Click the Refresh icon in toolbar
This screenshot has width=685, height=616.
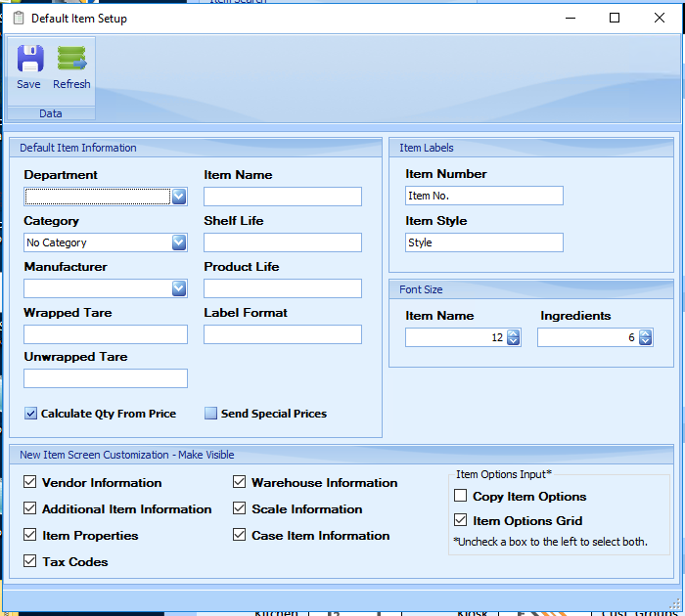click(71, 61)
